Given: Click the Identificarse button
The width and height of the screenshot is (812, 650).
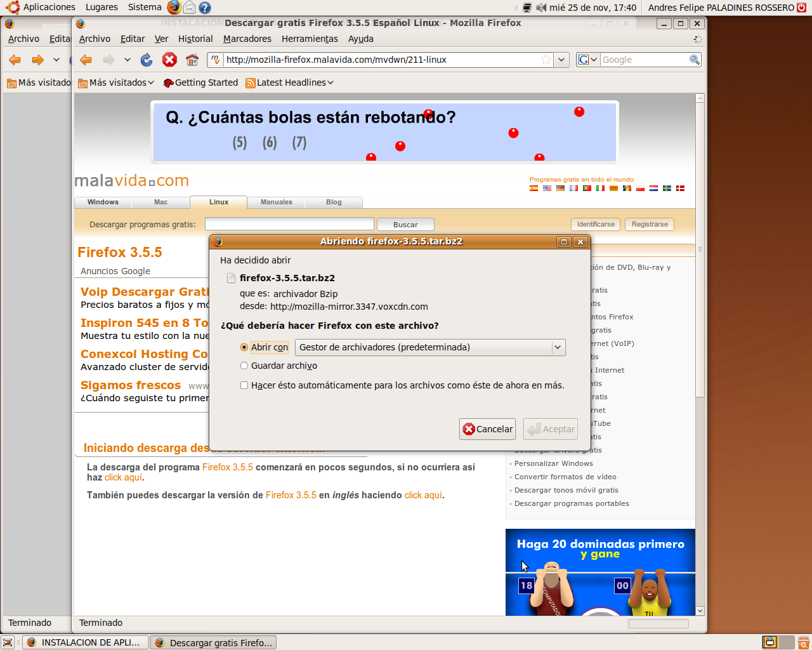Looking at the screenshot, I should pos(596,225).
